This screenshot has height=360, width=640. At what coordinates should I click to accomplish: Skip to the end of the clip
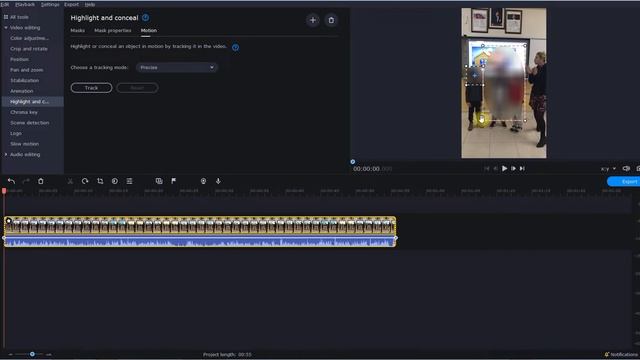click(x=522, y=168)
